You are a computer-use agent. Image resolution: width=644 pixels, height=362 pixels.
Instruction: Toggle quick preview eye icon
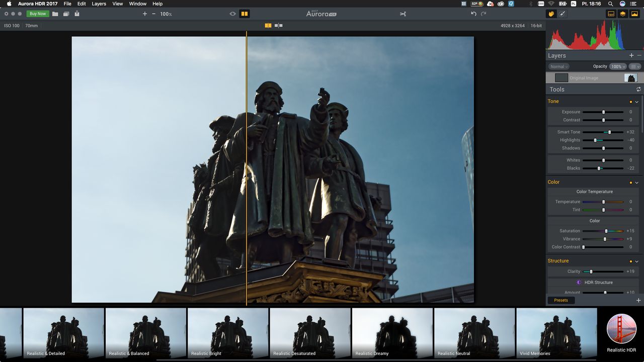pos(232,14)
